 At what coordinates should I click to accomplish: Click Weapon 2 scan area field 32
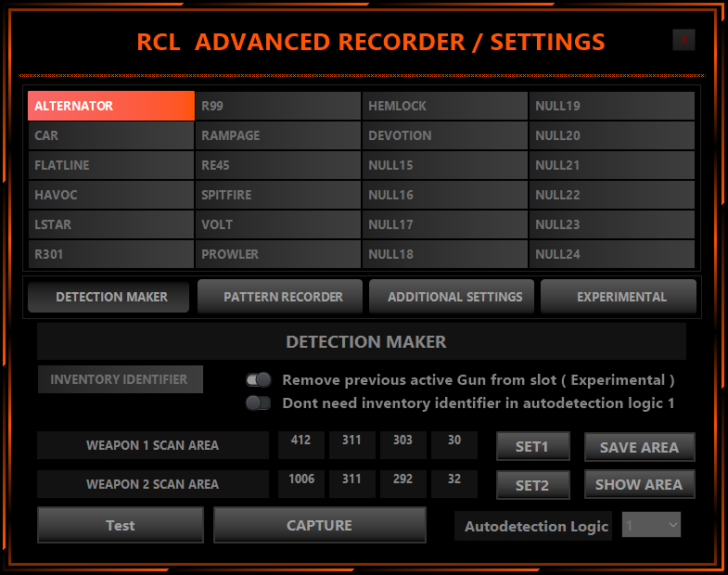pos(454,483)
